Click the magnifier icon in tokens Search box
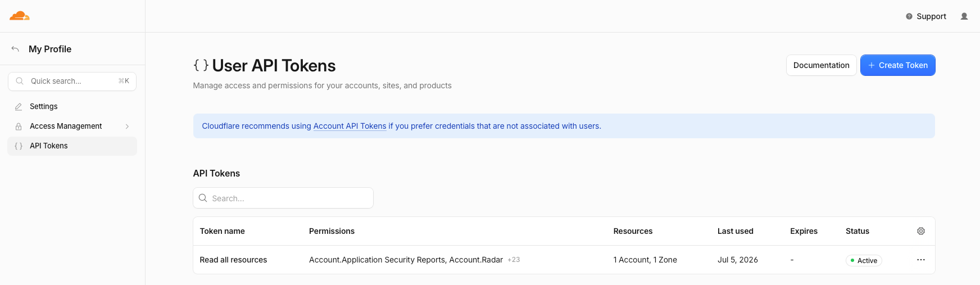Viewport: 980px width, 285px height. (203, 198)
